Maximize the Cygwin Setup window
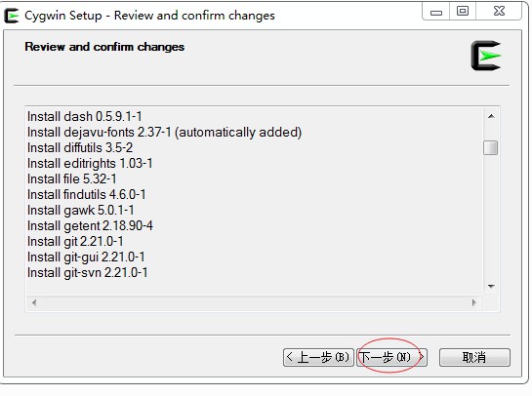The width and height of the screenshot is (532, 396). coord(463,12)
